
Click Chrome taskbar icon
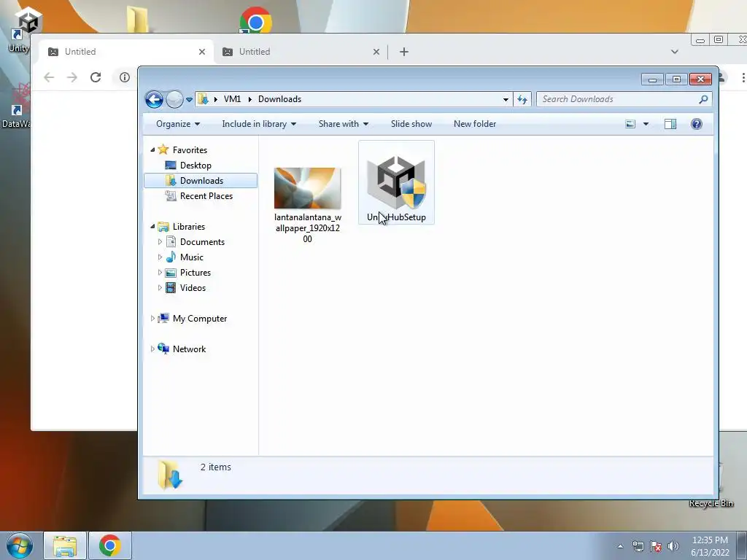109,545
